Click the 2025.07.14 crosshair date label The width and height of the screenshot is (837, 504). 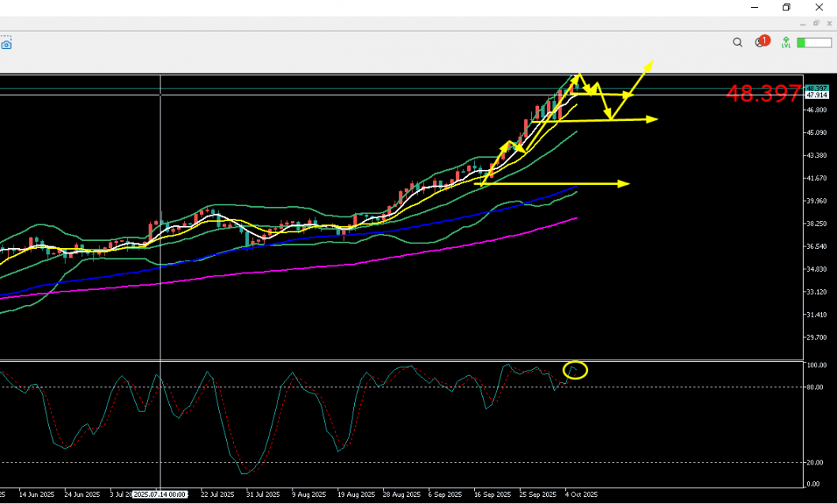(160, 495)
